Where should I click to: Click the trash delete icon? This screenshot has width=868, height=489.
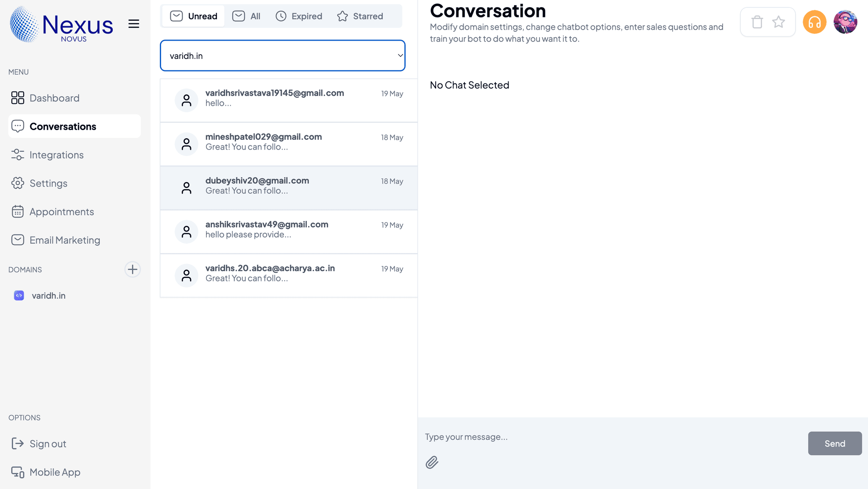point(757,22)
